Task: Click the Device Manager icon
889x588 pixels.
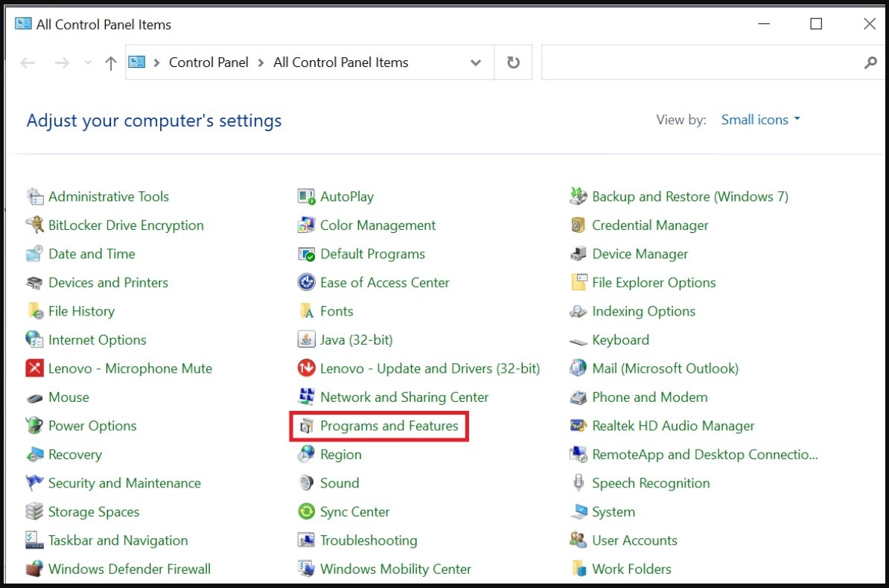Action: (x=579, y=254)
